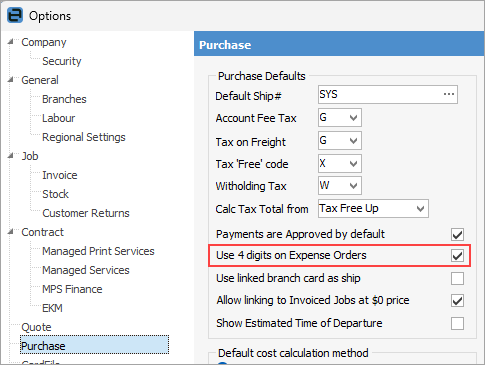
Task: Toggle Allow linking to Invoiced Jobs checkbox
Action: [457, 301]
